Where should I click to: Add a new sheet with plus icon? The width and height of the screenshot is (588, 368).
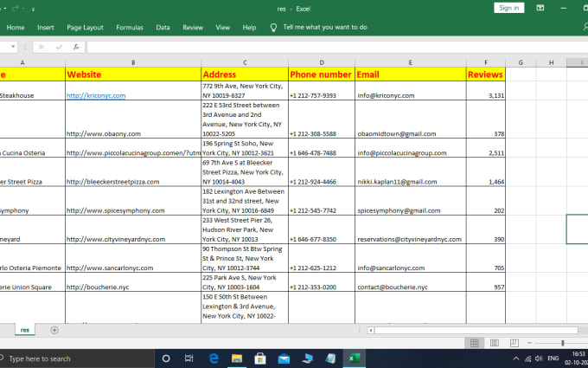(x=54, y=330)
